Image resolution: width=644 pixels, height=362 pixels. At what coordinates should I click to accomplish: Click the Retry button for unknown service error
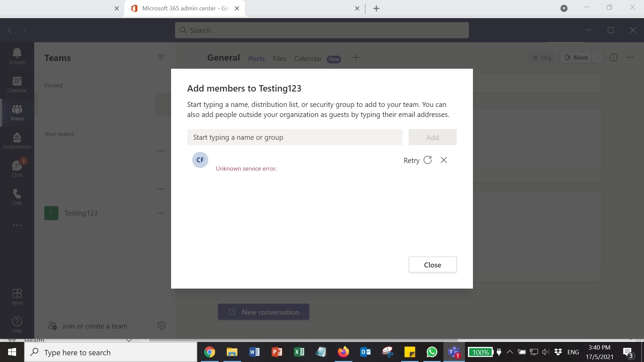418,160
